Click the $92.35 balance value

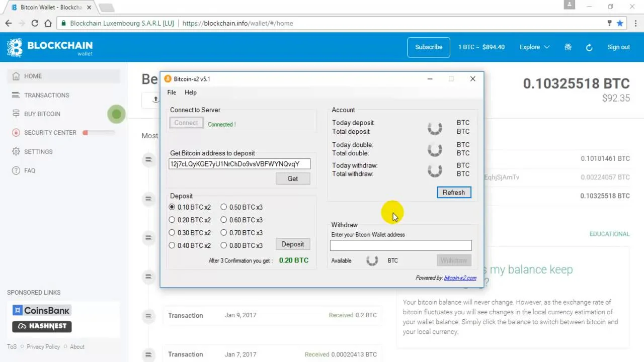coord(616,98)
